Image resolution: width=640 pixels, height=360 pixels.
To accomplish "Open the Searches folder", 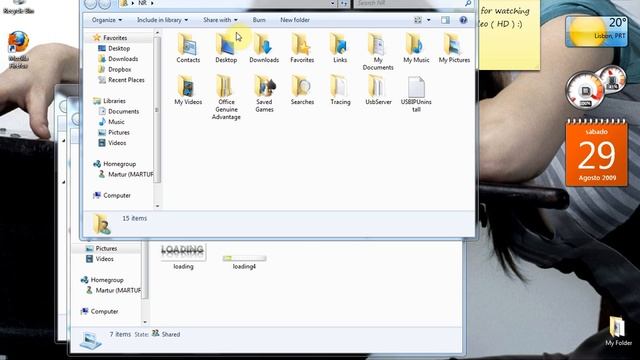I will [x=302, y=90].
